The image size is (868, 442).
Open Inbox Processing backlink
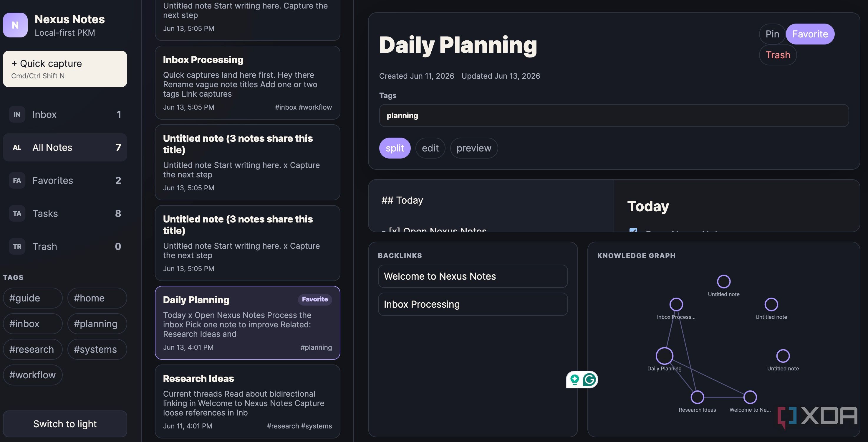coord(473,304)
